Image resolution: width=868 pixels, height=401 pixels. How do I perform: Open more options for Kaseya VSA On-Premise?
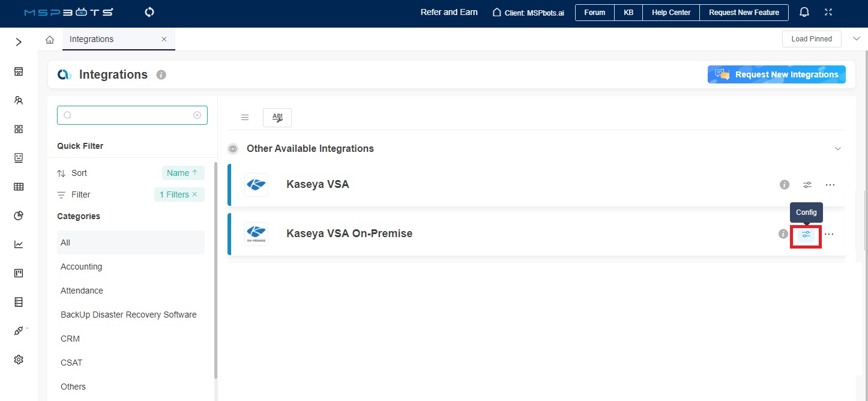tap(829, 234)
